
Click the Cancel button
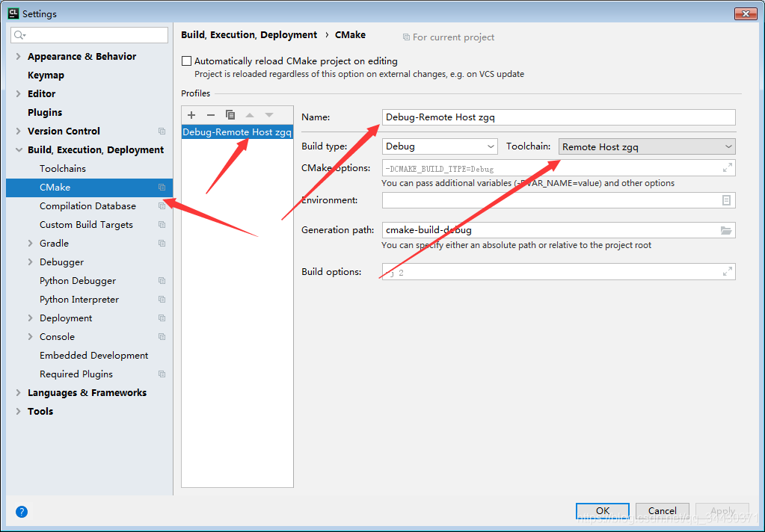(662, 510)
